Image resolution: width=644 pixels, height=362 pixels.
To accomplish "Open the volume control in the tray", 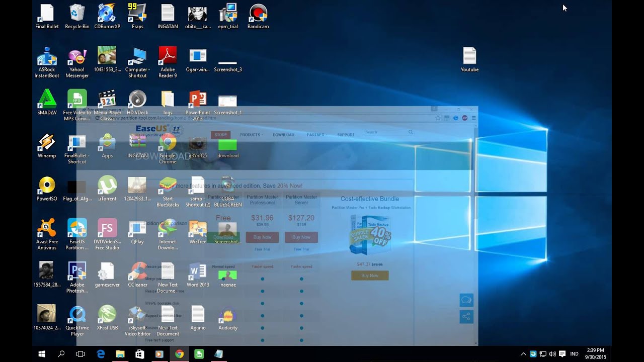I will [552, 354].
